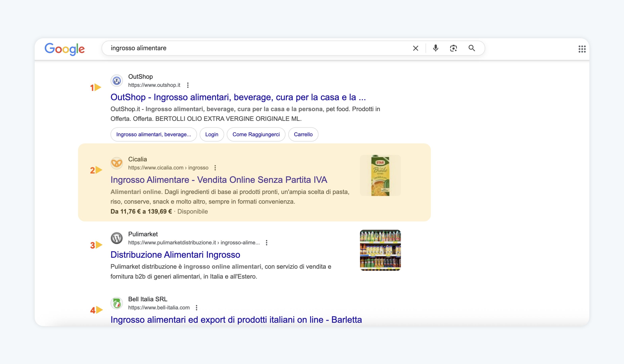Click the Pulimarket supermarket shelf thumbnail
The height and width of the screenshot is (364, 624).
[380, 250]
